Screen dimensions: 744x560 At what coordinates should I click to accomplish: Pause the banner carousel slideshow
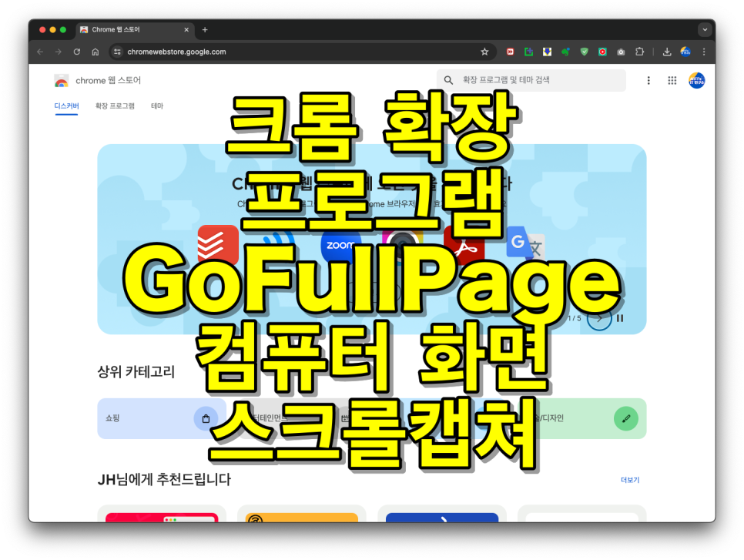pos(620,318)
